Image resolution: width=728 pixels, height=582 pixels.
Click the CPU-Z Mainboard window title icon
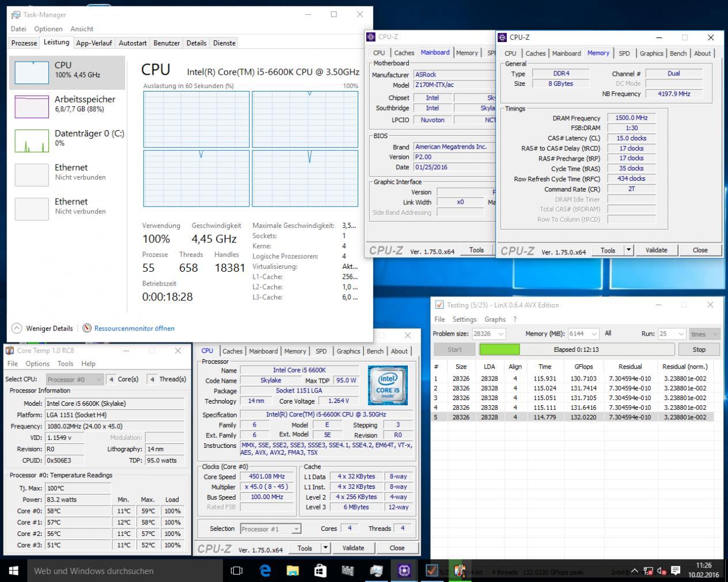click(371, 37)
